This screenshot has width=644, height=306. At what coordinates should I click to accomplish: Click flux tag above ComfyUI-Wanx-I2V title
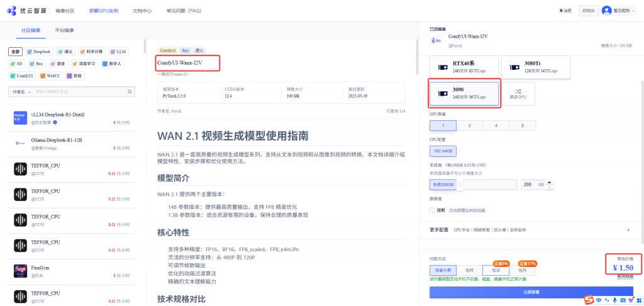coord(185,50)
